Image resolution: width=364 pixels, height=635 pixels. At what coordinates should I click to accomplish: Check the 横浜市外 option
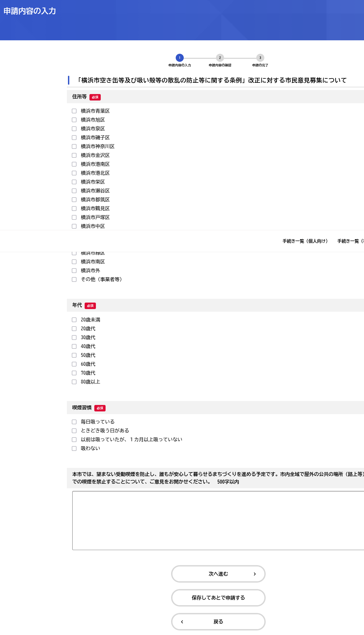click(x=74, y=271)
